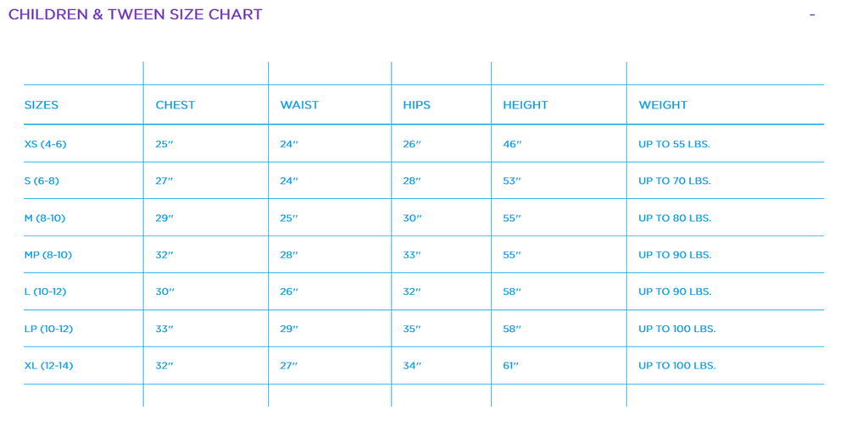Select the SIZES column header
The image size is (868, 421).
coord(42,105)
